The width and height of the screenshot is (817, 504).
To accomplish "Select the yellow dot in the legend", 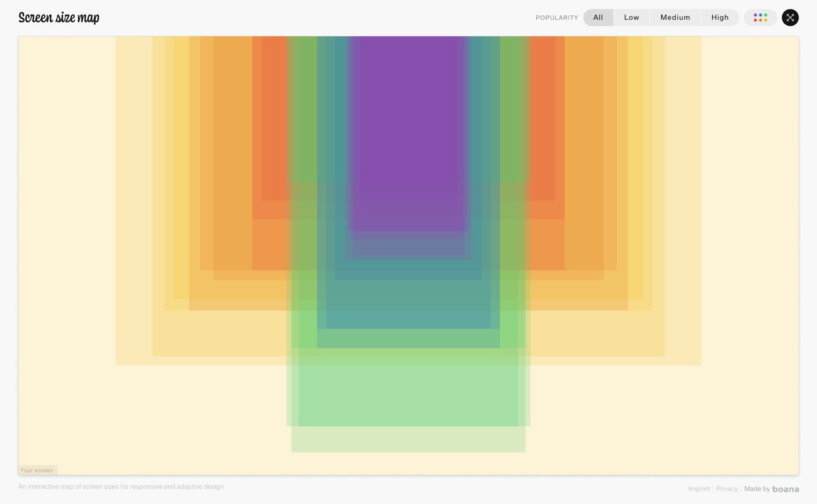I will 766,20.
